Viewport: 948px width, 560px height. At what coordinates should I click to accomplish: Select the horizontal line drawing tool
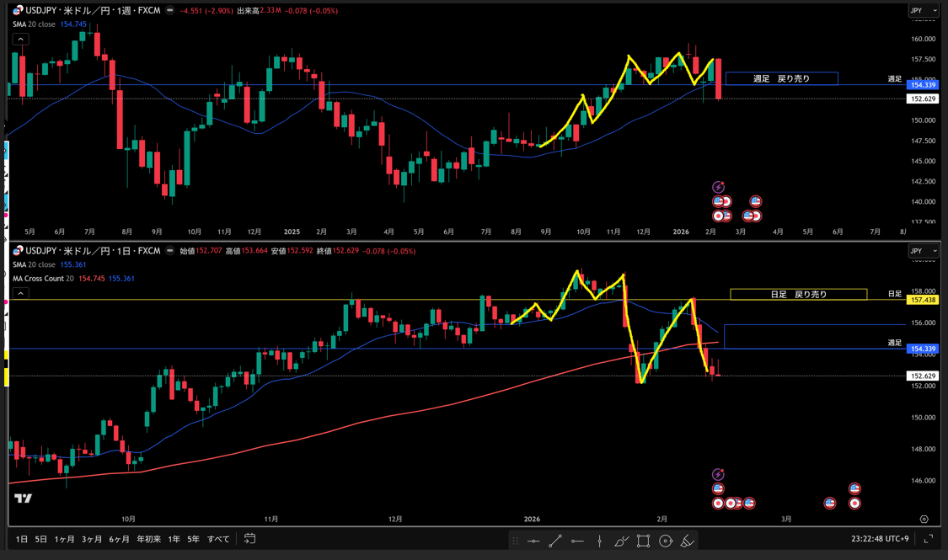pos(533,541)
